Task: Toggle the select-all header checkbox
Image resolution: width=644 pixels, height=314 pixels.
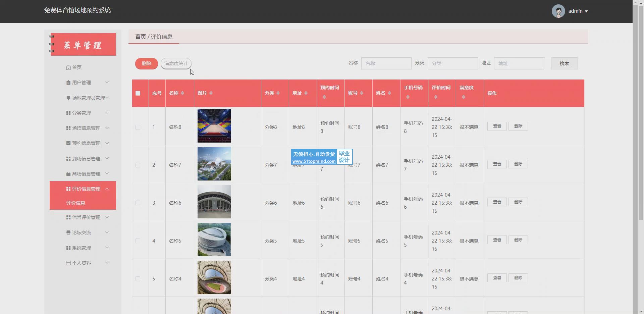Action: coord(138,93)
